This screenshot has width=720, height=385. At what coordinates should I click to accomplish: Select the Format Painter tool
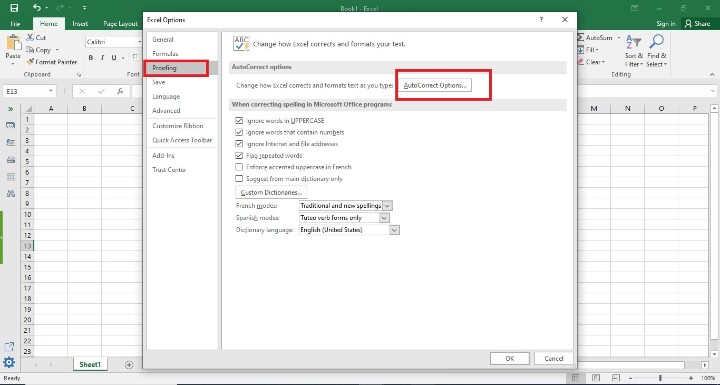click(x=51, y=62)
